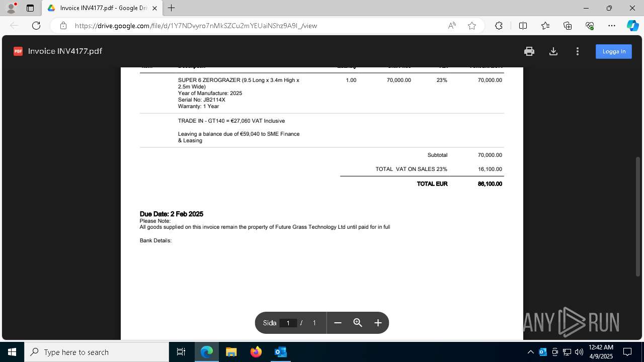Viewport: 644px width, 362px height.
Task: Click the magnifier reset zoom icon
Action: point(358,323)
